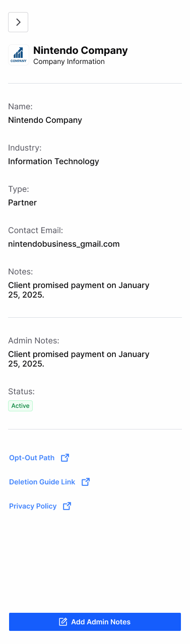Click the Nintendo Company header title

81,50
